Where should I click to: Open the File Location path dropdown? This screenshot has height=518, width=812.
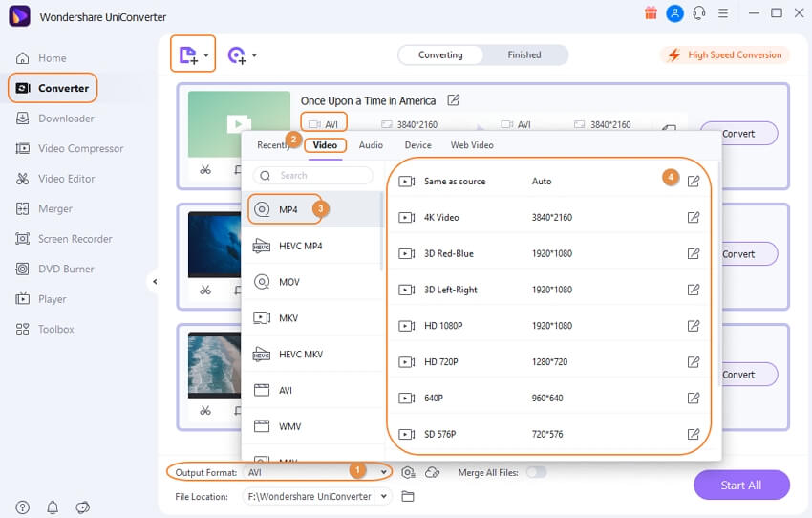[384, 497]
